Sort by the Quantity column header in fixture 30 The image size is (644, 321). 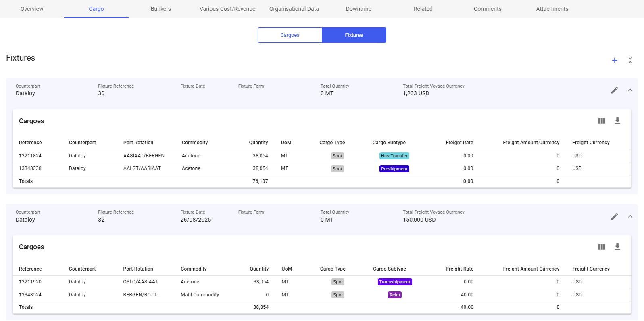(258, 143)
